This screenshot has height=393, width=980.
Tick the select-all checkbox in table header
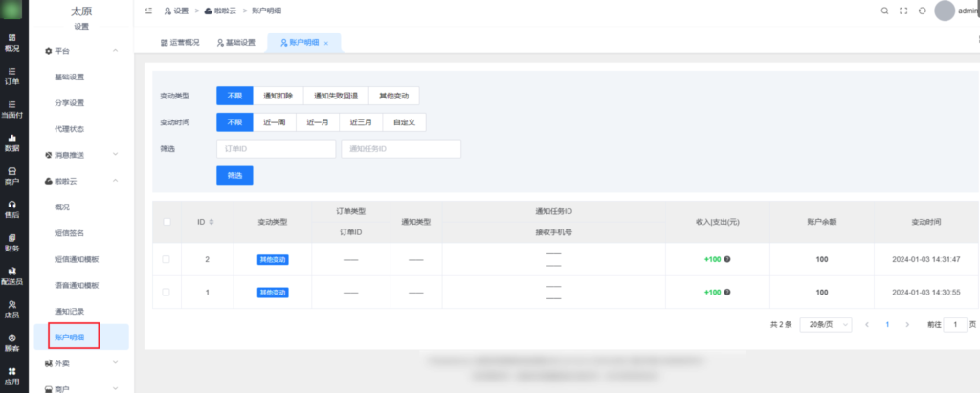pyautogui.click(x=167, y=221)
